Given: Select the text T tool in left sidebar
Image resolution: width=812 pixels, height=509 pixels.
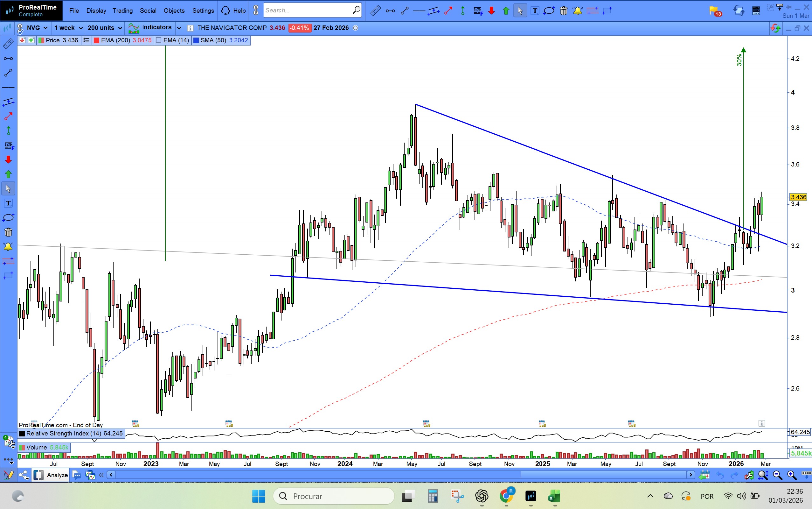Looking at the screenshot, I should (x=8, y=203).
